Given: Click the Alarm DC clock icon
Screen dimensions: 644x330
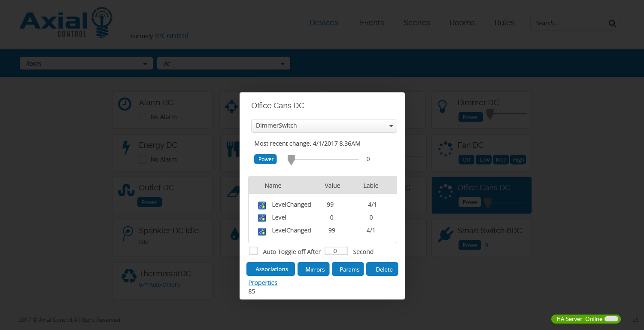Looking at the screenshot, I should click(125, 104).
